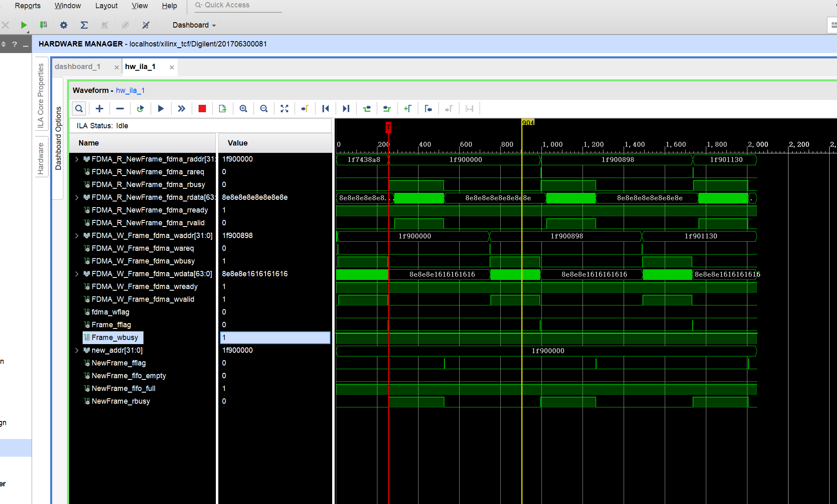The width and height of the screenshot is (837, 504).
Task: Open the hw_ila_1 waveform link
Action: tap(130, 90)
